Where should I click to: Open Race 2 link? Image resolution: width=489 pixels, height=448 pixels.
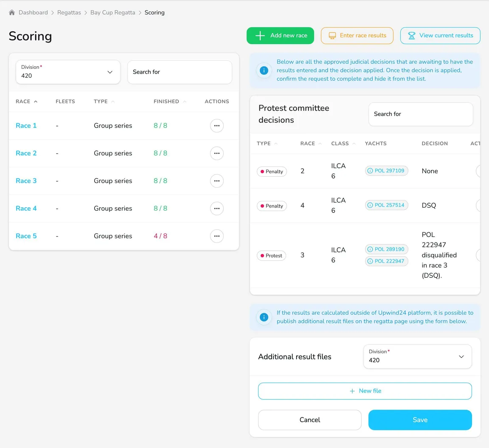(26, 153)
